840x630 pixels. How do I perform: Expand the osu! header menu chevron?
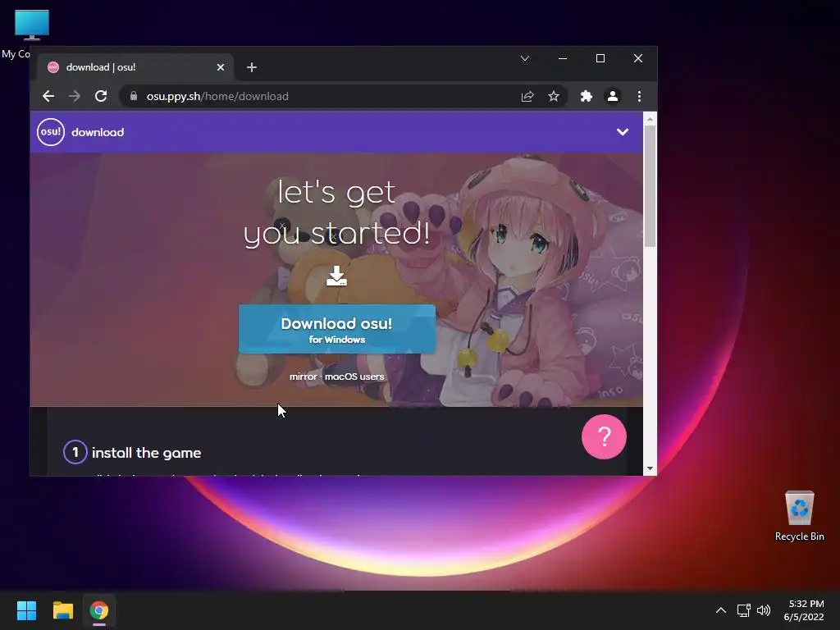coord(623,132)
